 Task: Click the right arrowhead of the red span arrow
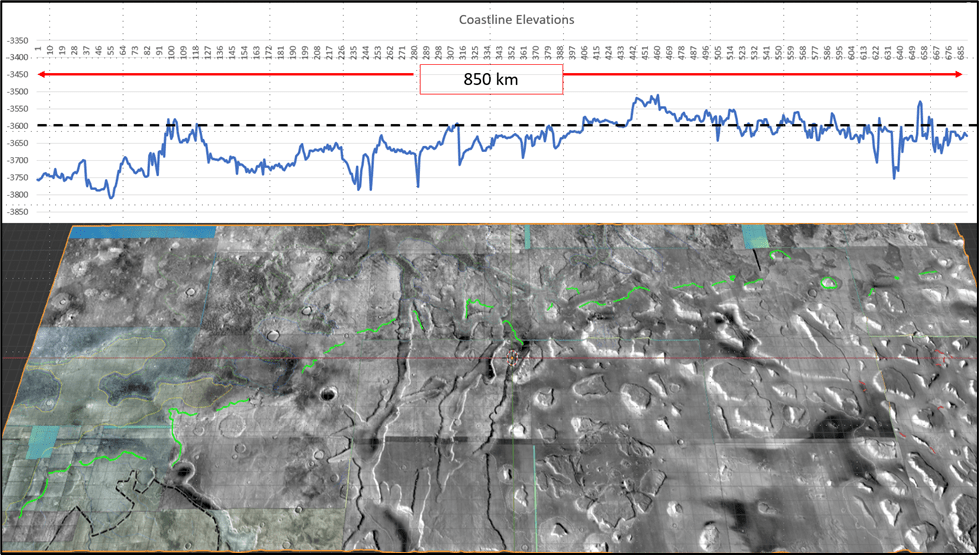pos(963,74)
